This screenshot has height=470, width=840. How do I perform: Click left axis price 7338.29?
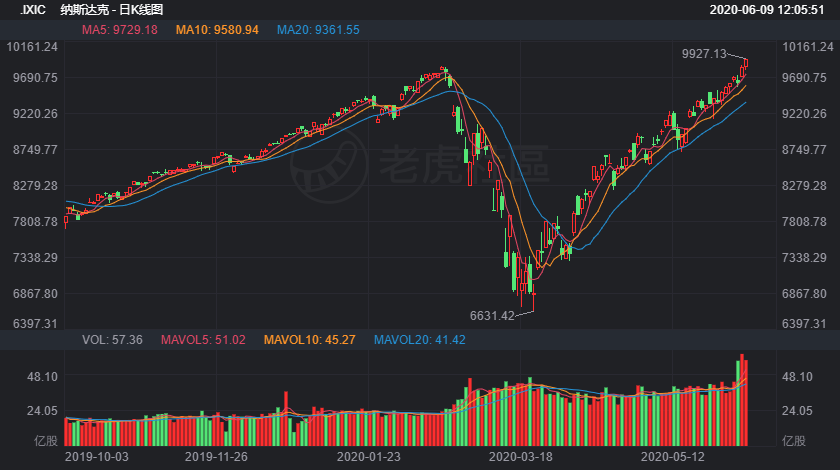coord(35,258)
